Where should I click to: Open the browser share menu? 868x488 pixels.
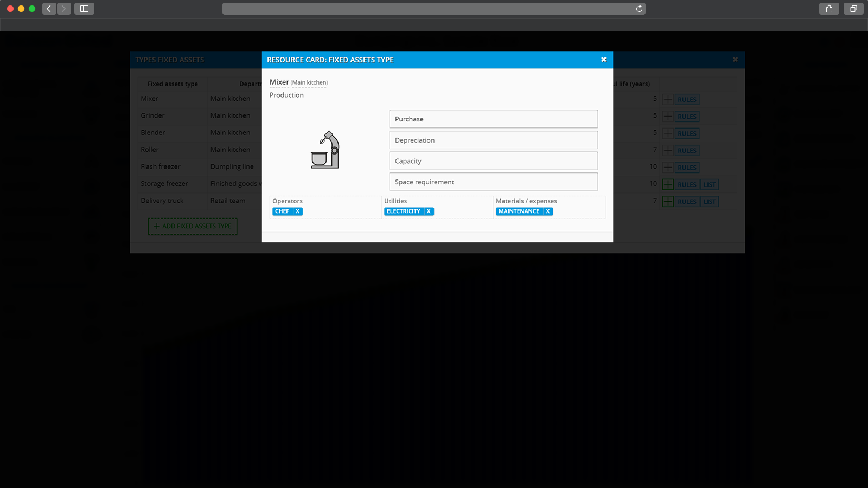click(829, 9)
